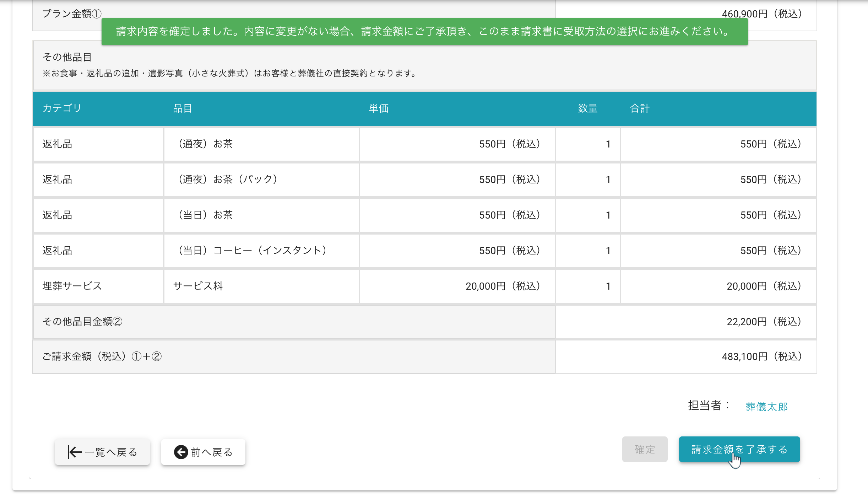Click the circled left arrow icon

(x=181, y=452)
